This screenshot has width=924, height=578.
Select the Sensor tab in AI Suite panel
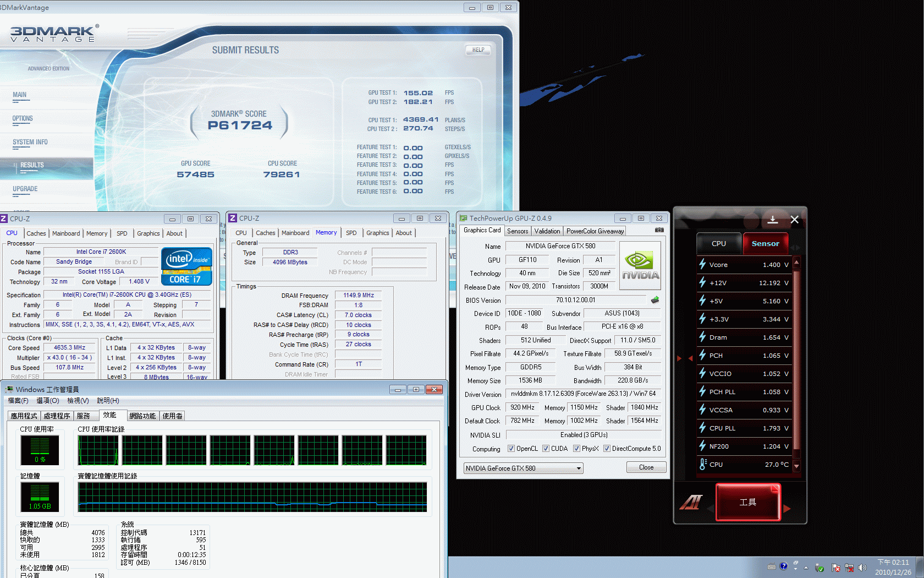[765, 243]
